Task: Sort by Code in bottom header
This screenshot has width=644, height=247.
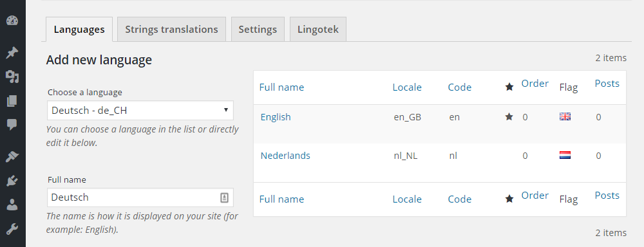Action: [460, 199]
